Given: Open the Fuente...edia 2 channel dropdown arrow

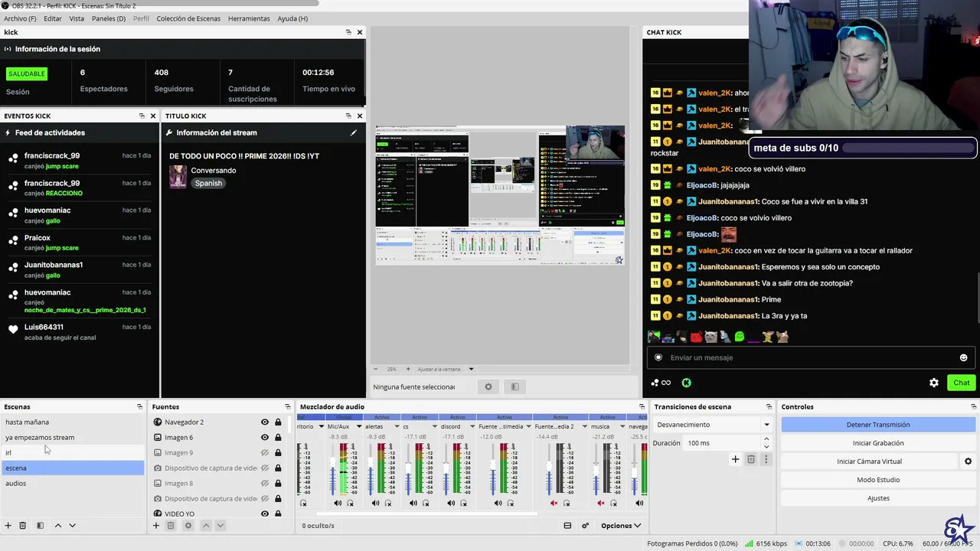Looking at the screenshot, I should [585, 426].
